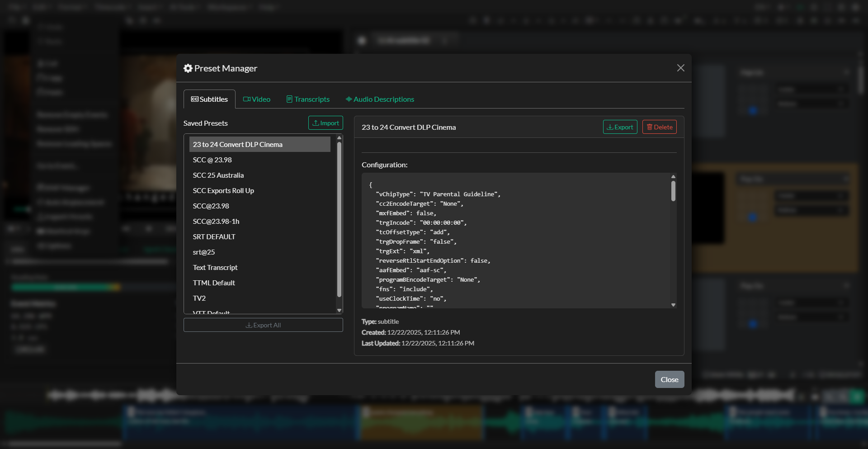868x449 pixels.
Task: Switch to the Video tab
Action: point(257,99)
